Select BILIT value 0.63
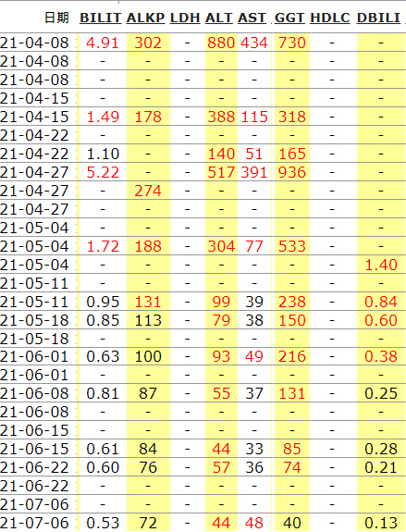The image size is (406, 532). 103,356
